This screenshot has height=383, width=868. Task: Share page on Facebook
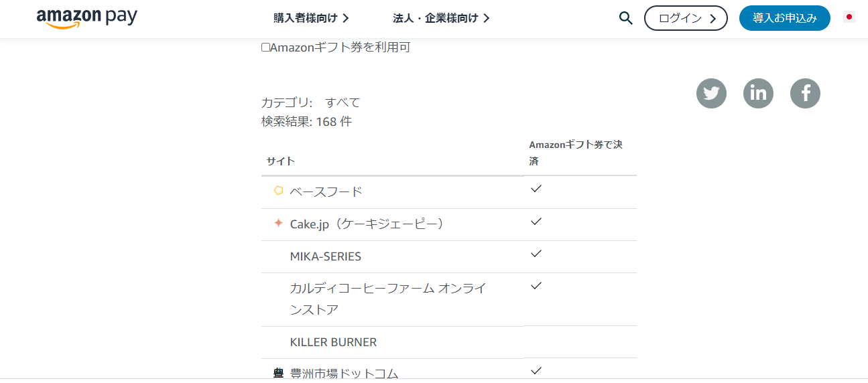(x=805, y=94)
